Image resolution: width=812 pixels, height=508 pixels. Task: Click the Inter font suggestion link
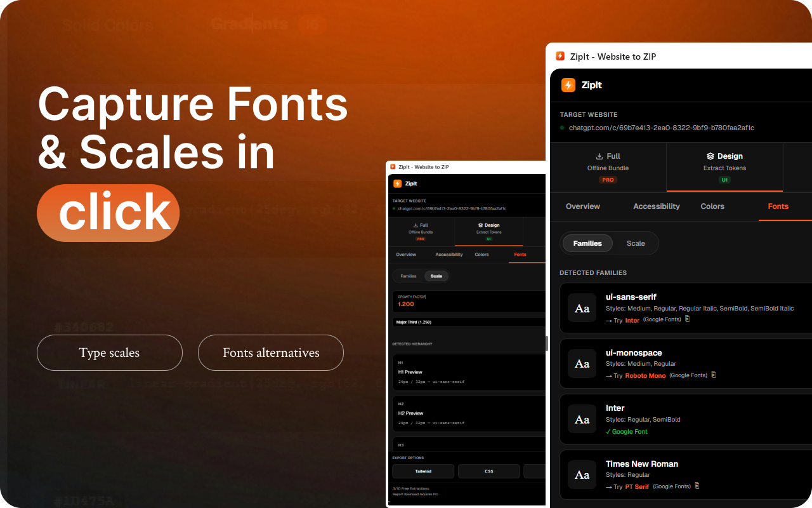(632, 320)
